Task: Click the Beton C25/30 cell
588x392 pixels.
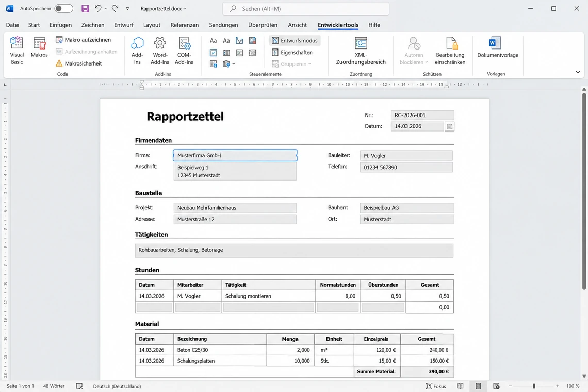Action: [220, 350]
